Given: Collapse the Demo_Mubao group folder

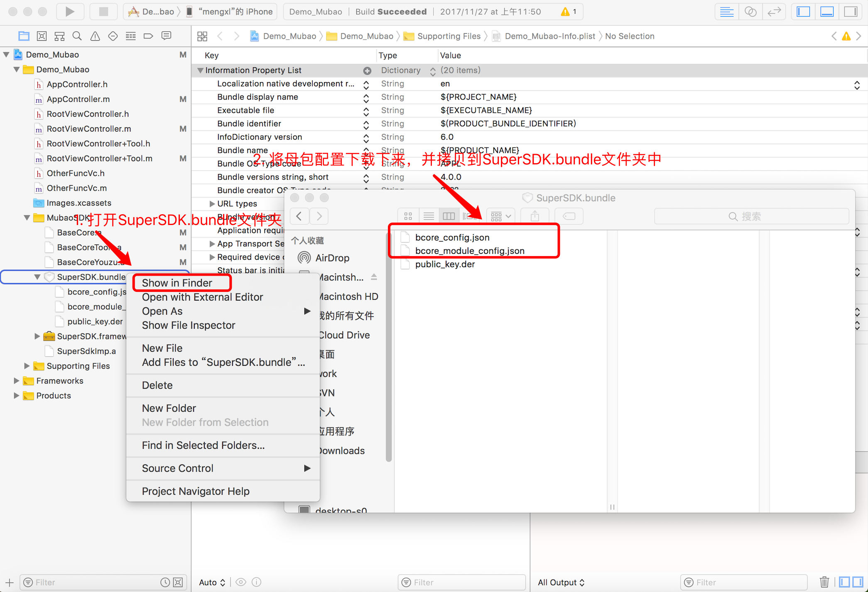Looking at the screenshot, I should tap(17, 70).
